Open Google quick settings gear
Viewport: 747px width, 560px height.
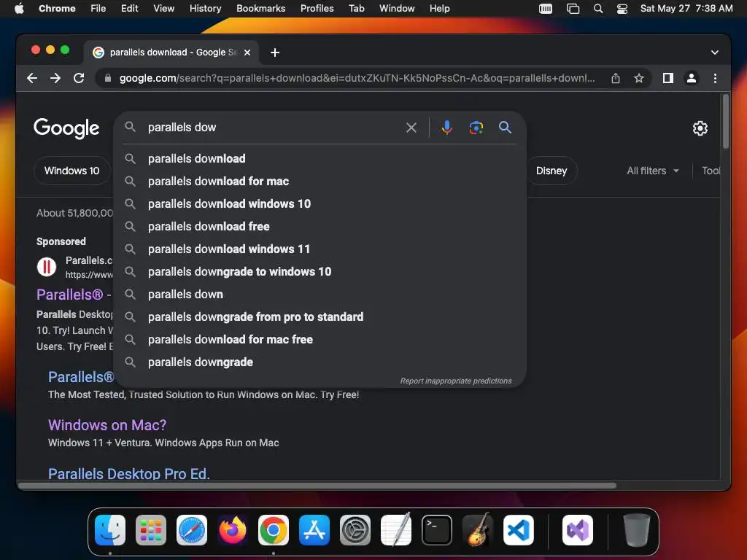(x=700, y=128)
